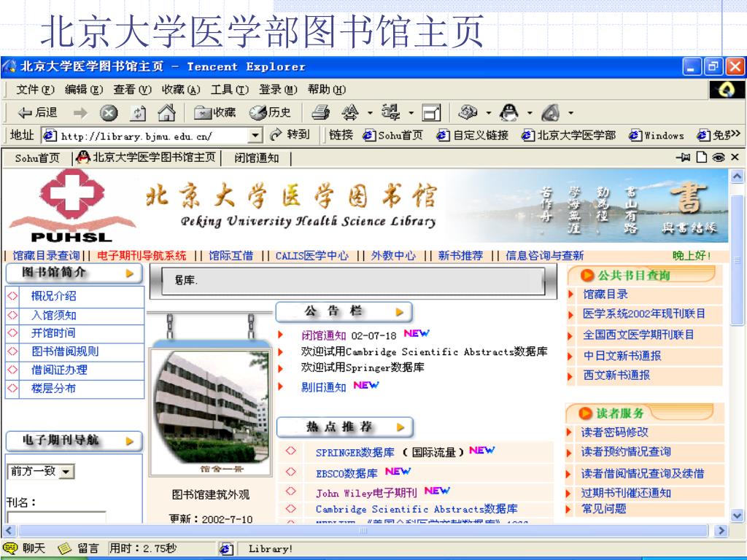Viewport: 747px width, 560px height.
Task: Switch to the 闭馆通知 tab
Action: pyautogui.click(x=256, y=158)
